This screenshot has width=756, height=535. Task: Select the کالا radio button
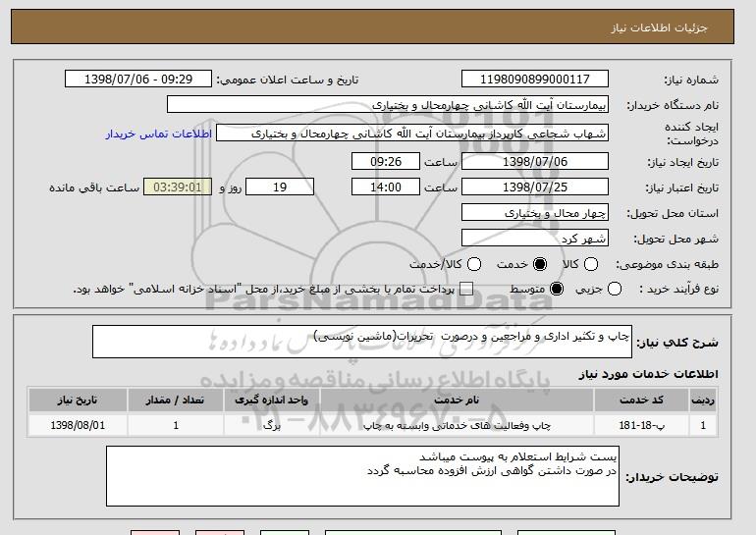pyautogui.click(x=591, y=264)
